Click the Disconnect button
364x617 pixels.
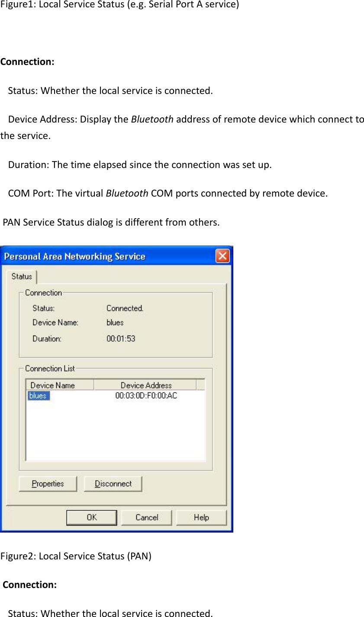tap(113, 484)
